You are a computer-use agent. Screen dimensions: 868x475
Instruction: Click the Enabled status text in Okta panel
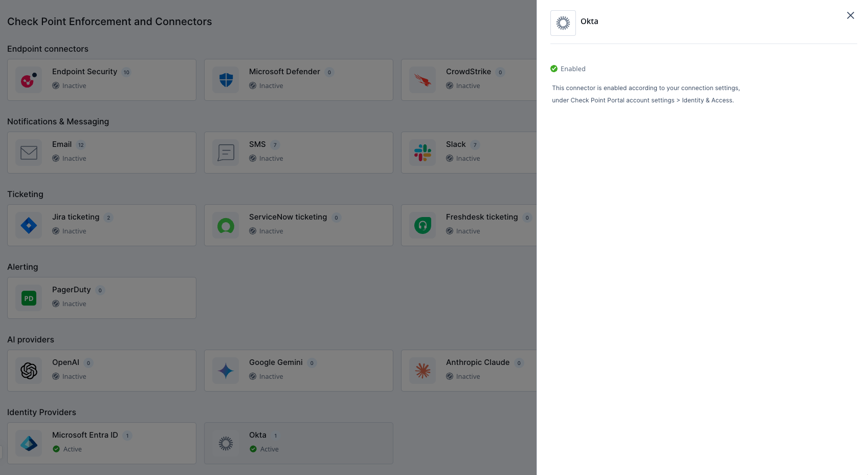pyautogui.click(x=573, y=69)
